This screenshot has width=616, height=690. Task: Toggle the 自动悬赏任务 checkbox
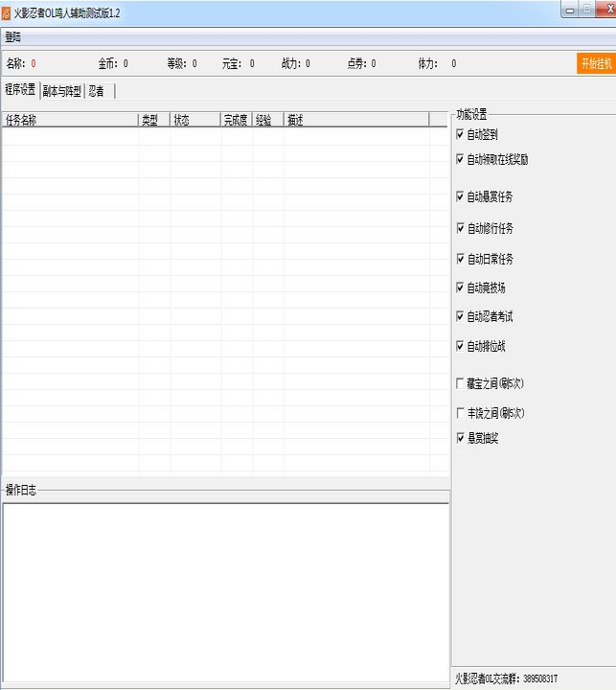[461, 196]
